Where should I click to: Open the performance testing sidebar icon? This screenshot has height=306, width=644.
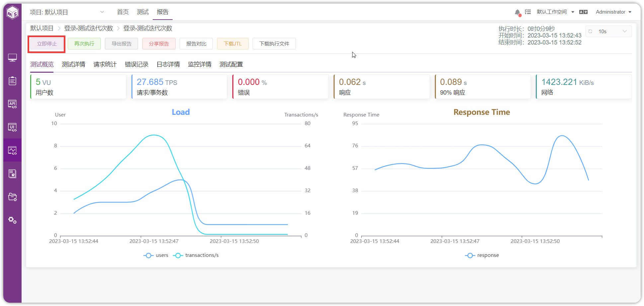[12, 150]
